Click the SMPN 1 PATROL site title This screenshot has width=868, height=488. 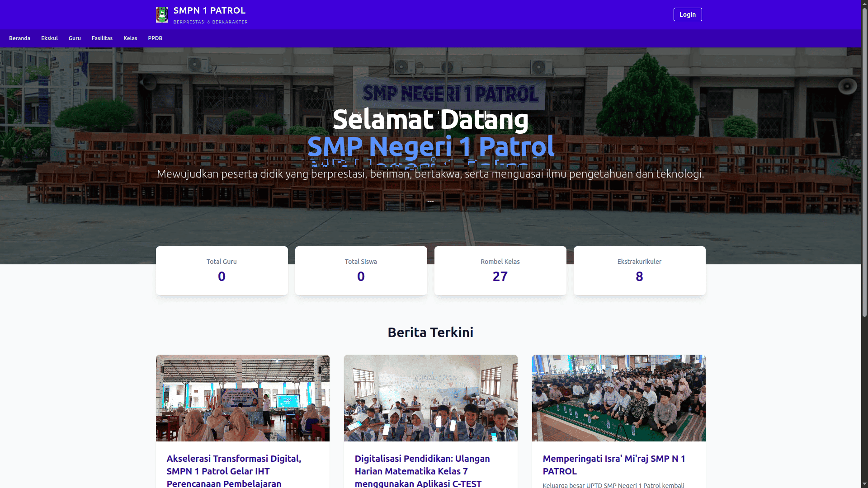[x=209, y=10]
